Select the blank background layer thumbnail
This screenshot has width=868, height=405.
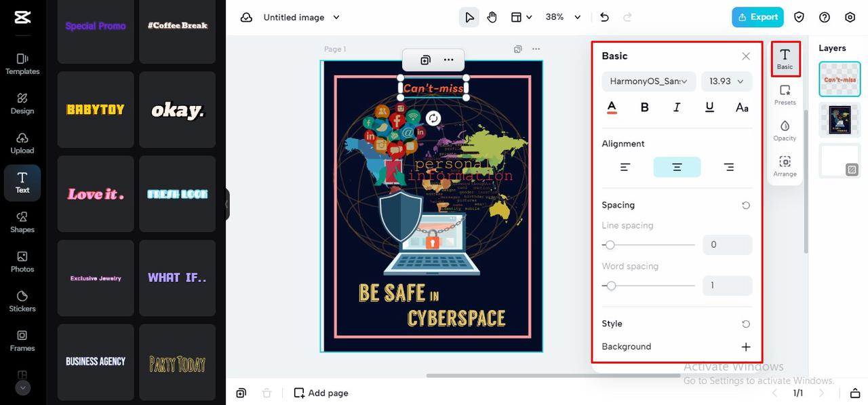(x=840, y=161)
